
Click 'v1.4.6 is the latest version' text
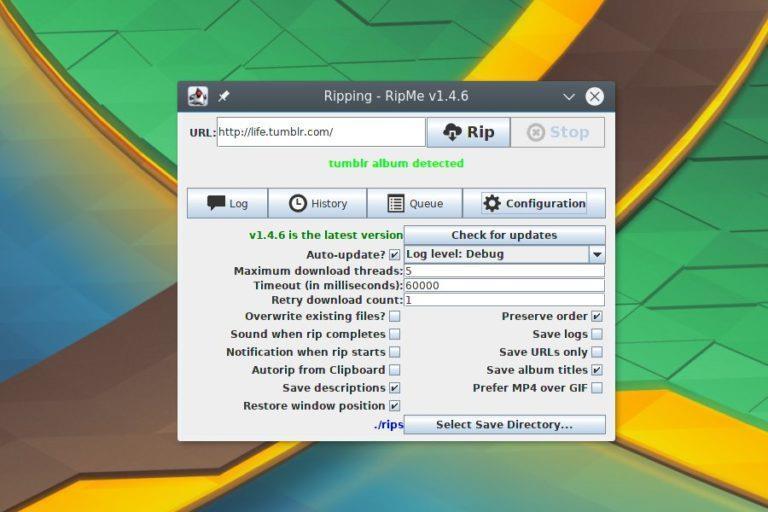point(326,235)
